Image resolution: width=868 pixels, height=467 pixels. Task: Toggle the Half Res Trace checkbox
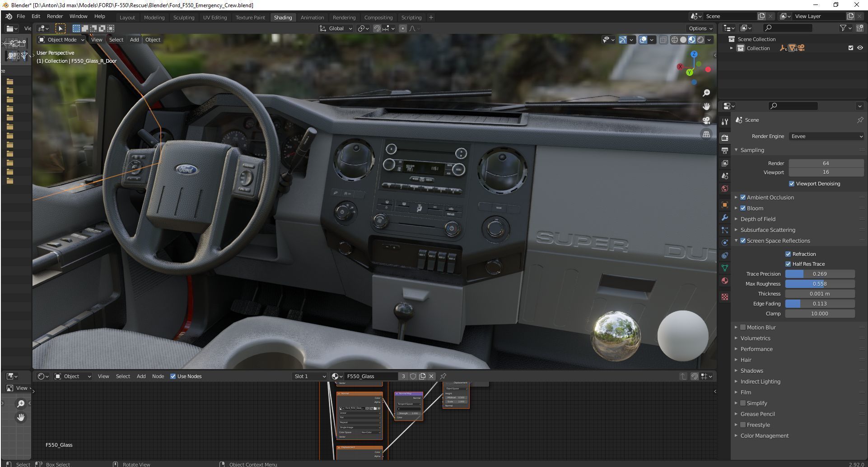pos(788,264)
